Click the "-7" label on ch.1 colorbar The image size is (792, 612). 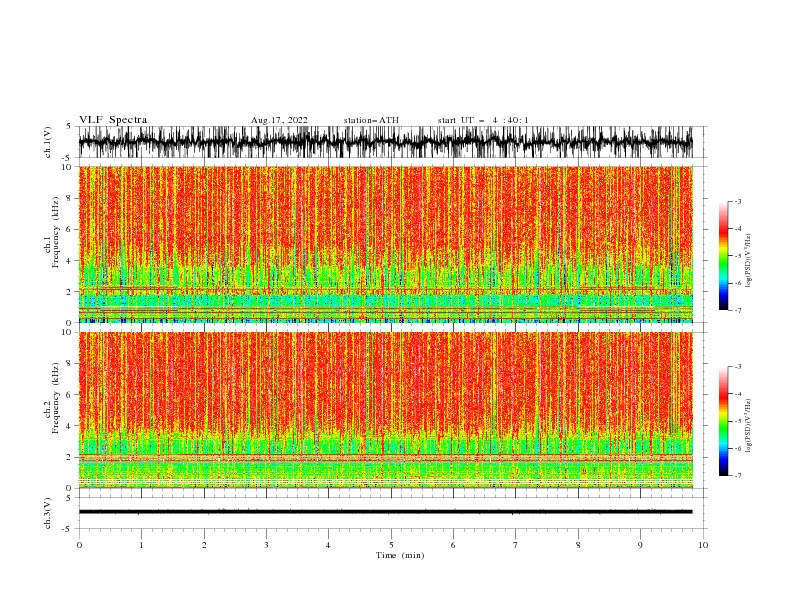(x=737, y=310)
